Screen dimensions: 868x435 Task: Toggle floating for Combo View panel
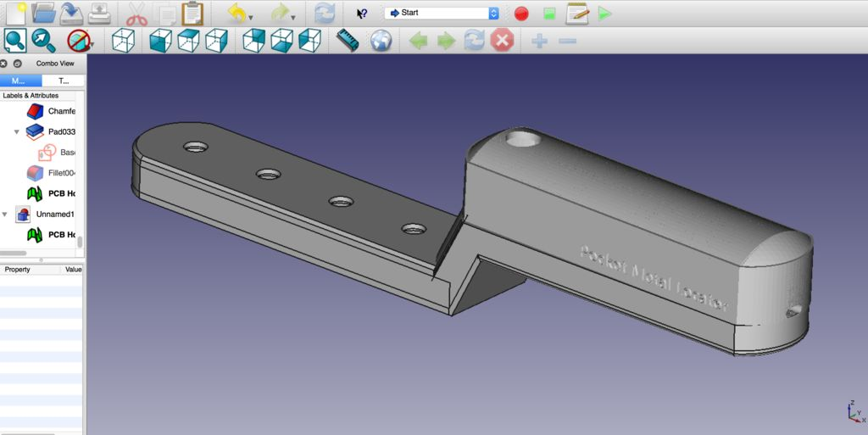tap(17, 64)
